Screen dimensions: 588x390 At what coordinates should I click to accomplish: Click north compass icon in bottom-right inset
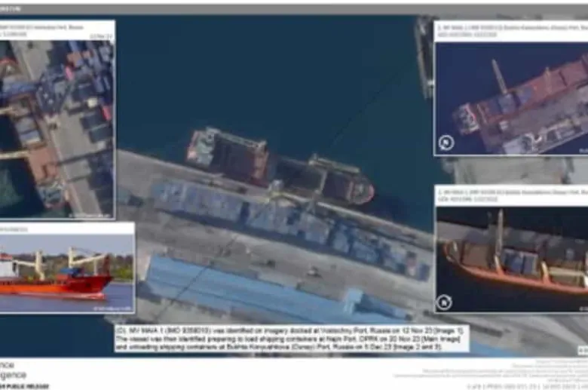pyautogui.click(x=446, y=302)
